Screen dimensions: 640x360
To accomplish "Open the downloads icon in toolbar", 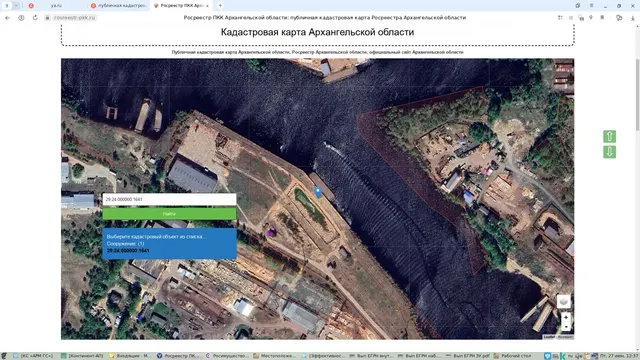I will (633, 18).
